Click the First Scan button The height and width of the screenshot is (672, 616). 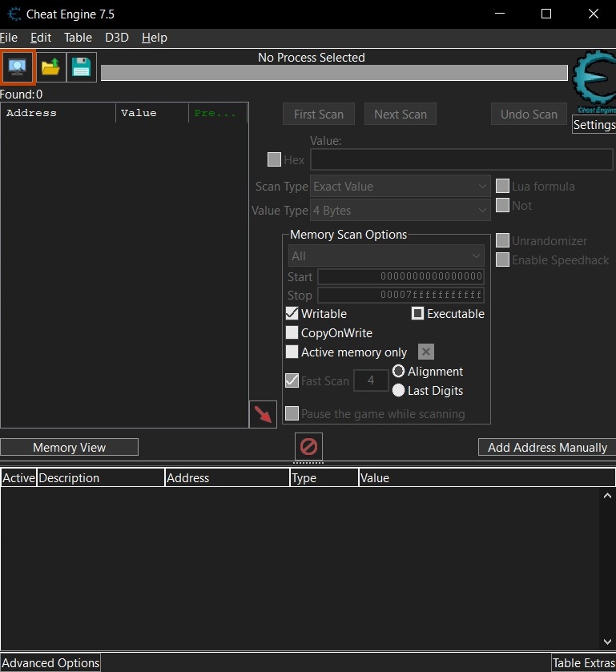(x=319, y=114)
